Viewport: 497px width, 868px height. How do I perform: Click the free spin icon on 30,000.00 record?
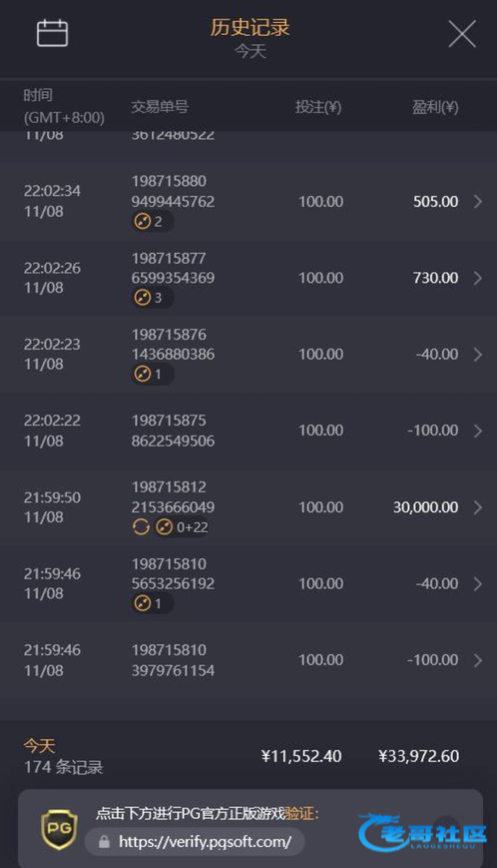click(141, 527)
